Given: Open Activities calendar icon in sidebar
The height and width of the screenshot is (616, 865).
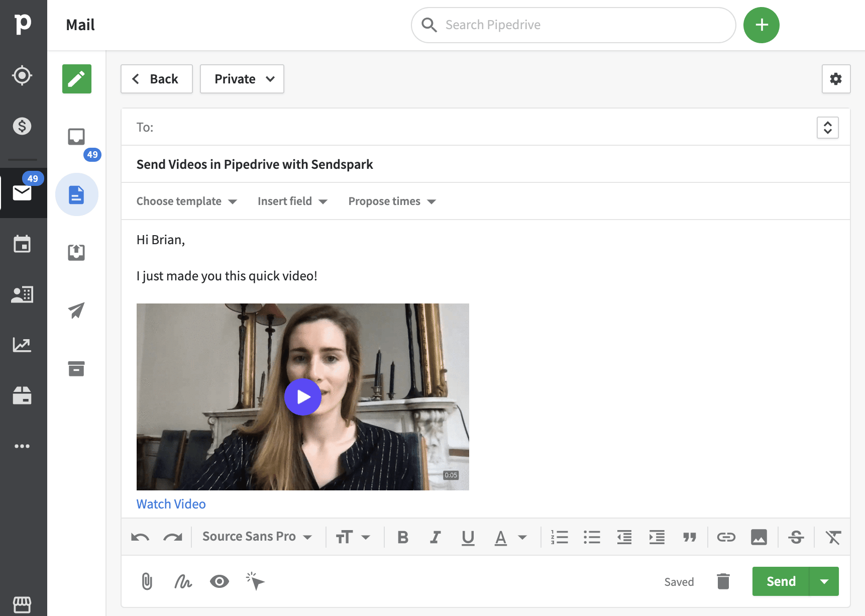Looking at the screenshot, I should click(x=22, y=244).
